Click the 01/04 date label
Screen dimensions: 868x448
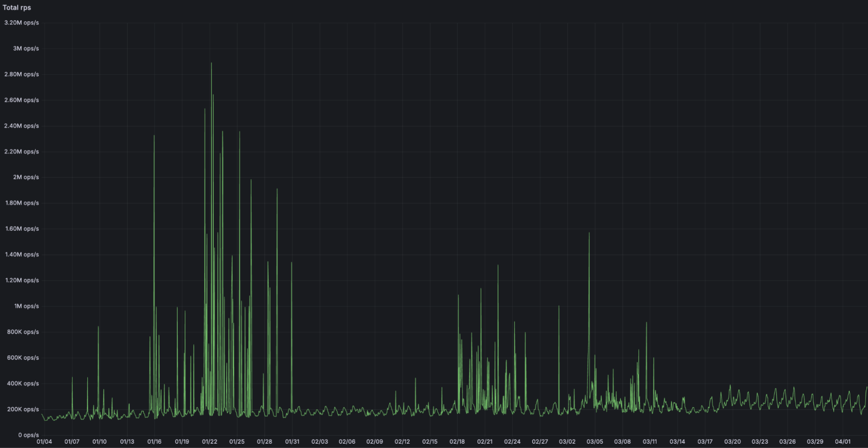[44, 442]
